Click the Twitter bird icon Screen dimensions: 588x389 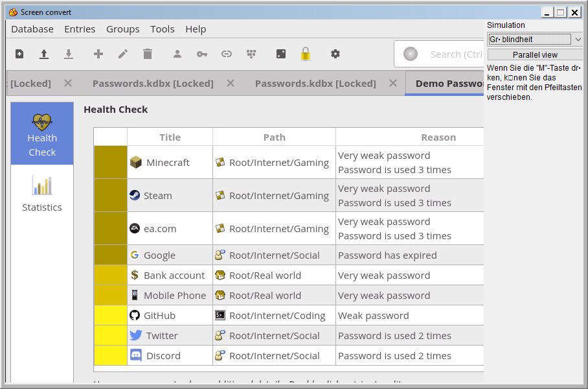(136, 335)
